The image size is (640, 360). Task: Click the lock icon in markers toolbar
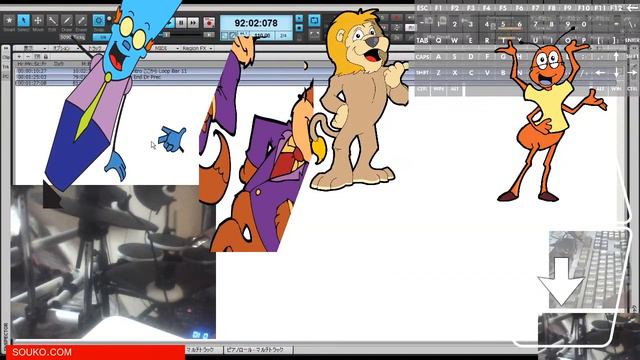pos(46,56)
